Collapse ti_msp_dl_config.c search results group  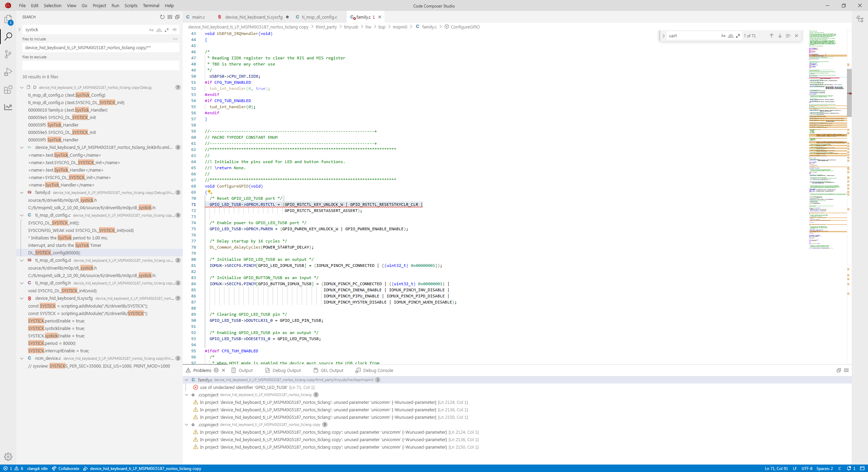click(x=22, y=215)
